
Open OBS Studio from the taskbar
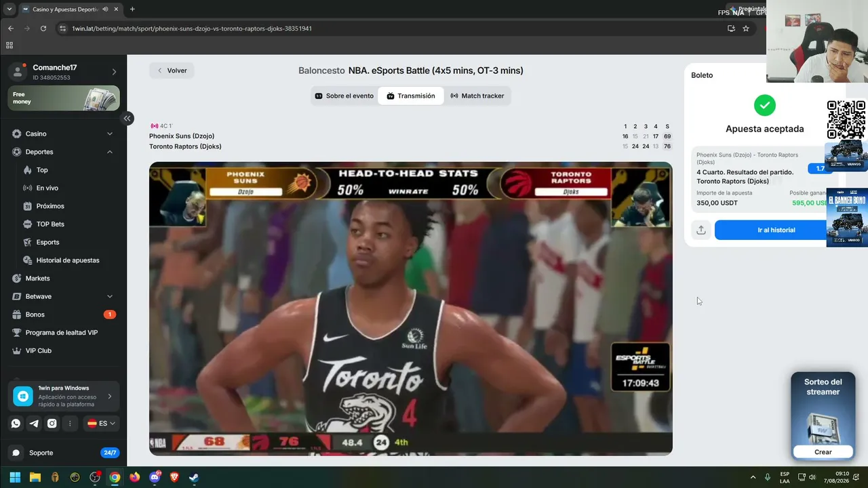[95, 477]
